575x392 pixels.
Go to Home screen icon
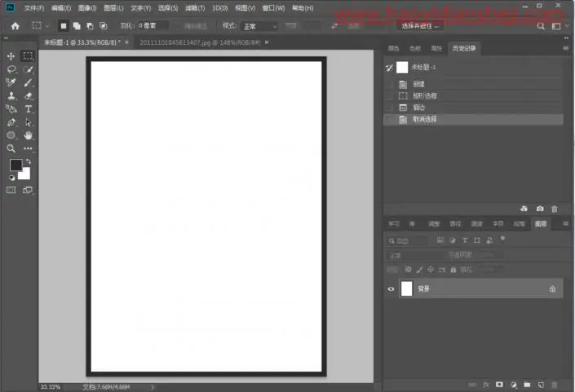pyautogui.click(x=15, y=26)
